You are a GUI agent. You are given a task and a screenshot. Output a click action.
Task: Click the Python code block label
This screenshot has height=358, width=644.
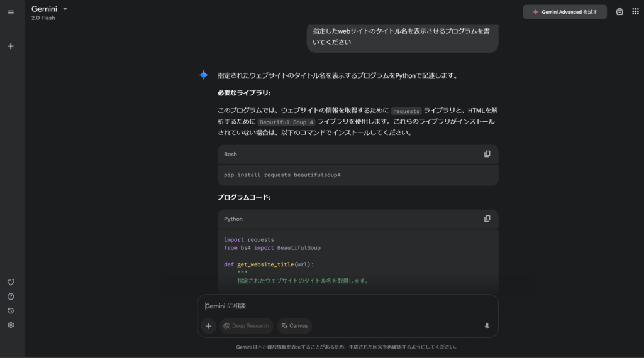[233, 219]
